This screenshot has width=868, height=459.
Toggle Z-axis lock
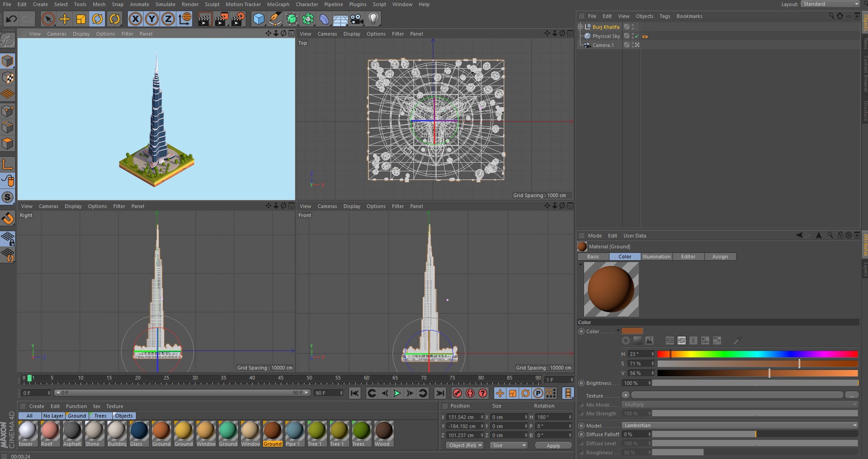point(168,19)
